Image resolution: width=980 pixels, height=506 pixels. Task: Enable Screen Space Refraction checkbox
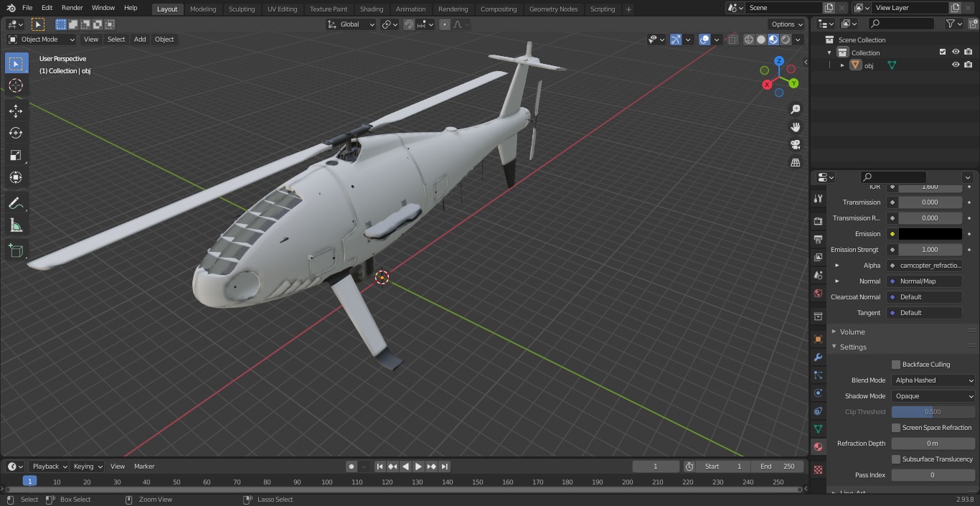coord(896,428)
